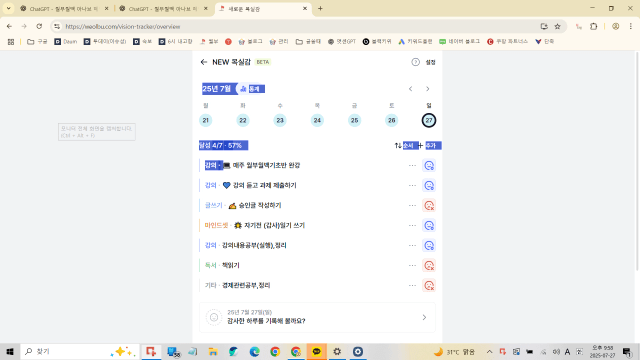640x360 pixels.
Task: Select day 21 in the week calendar
Action: 206,120
